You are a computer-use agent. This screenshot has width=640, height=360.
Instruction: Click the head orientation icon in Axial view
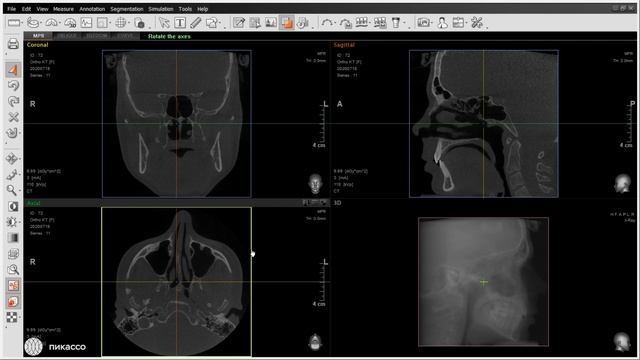[x=315, y=342]
